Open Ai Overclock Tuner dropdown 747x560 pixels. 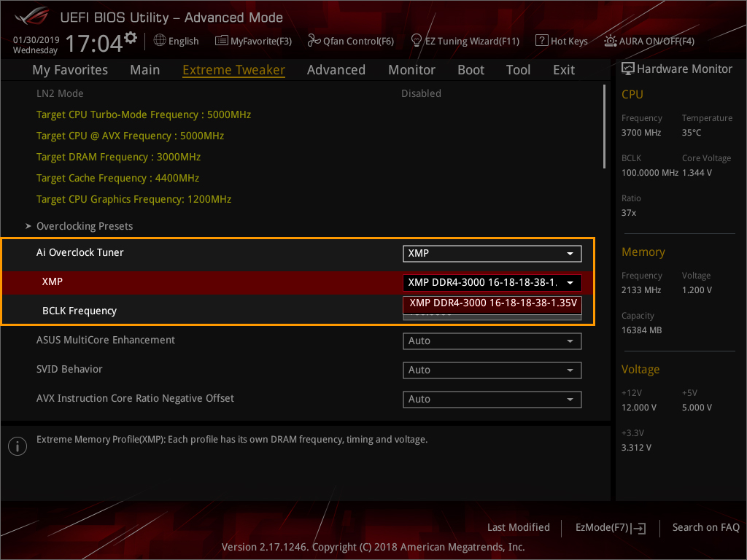coord(492,253)
